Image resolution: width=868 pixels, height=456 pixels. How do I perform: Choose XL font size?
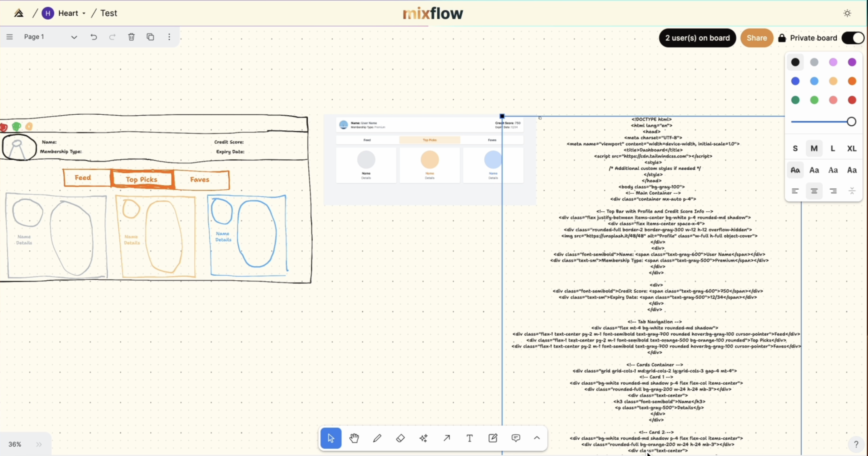(851, 148)
